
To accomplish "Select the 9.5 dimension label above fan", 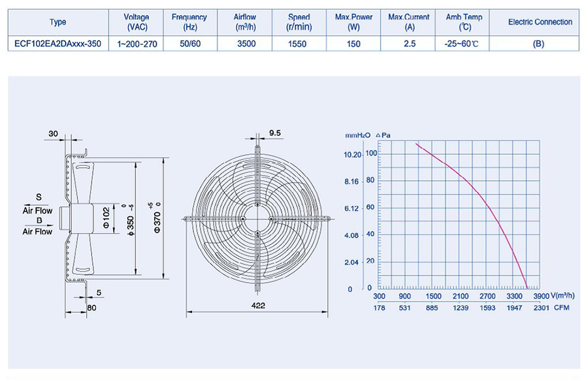I will click(275, 133).
